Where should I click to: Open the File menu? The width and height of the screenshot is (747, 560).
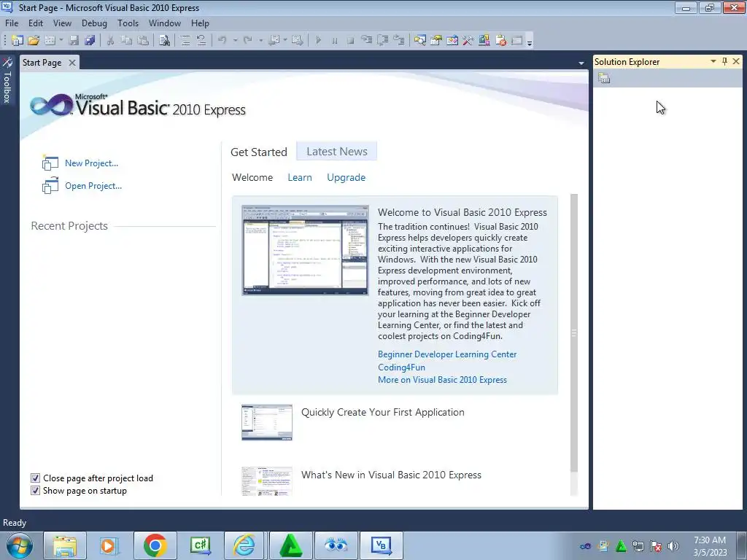pos(12,23)
